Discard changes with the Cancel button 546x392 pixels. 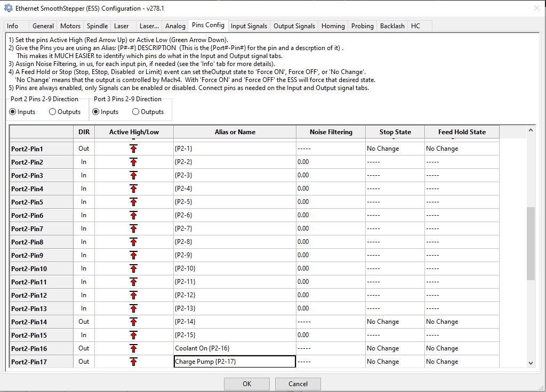[298, 384]
